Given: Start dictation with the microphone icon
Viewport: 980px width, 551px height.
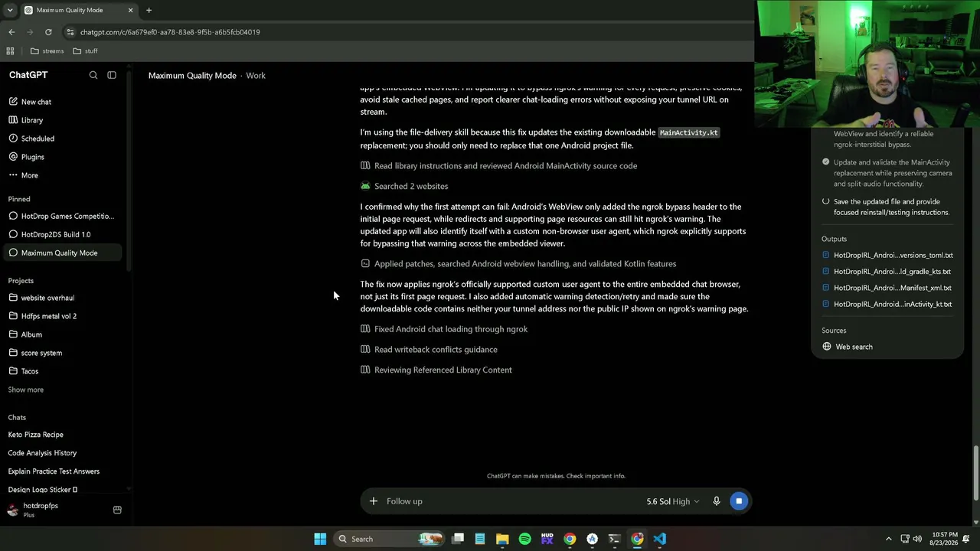Looking at the screenshot, I should 717,501.
